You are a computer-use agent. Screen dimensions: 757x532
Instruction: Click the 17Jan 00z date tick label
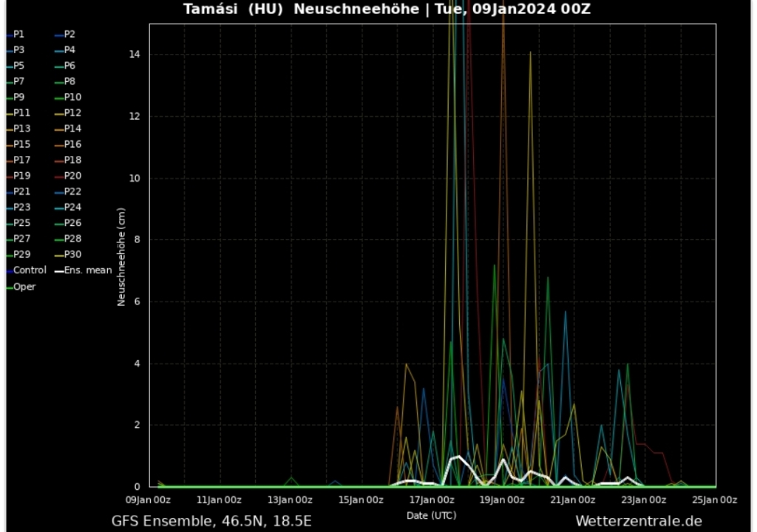[432, 500]
